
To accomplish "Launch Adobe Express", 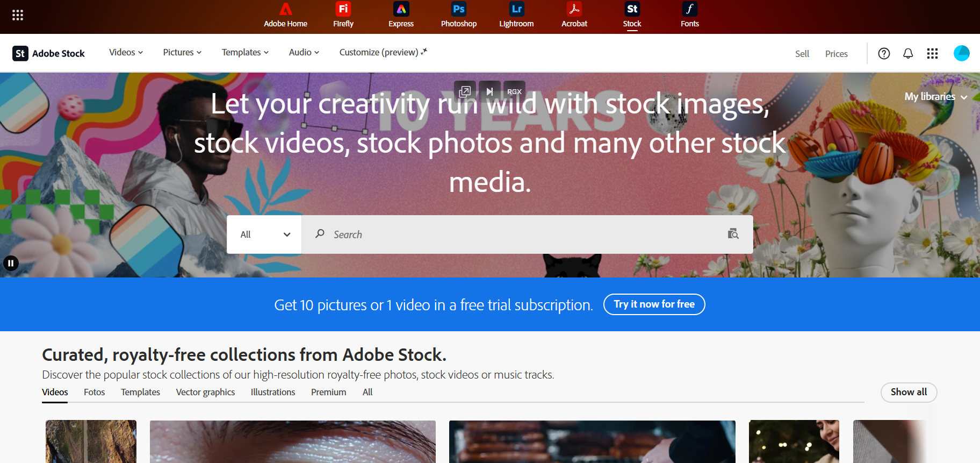I will click(401, 16).
